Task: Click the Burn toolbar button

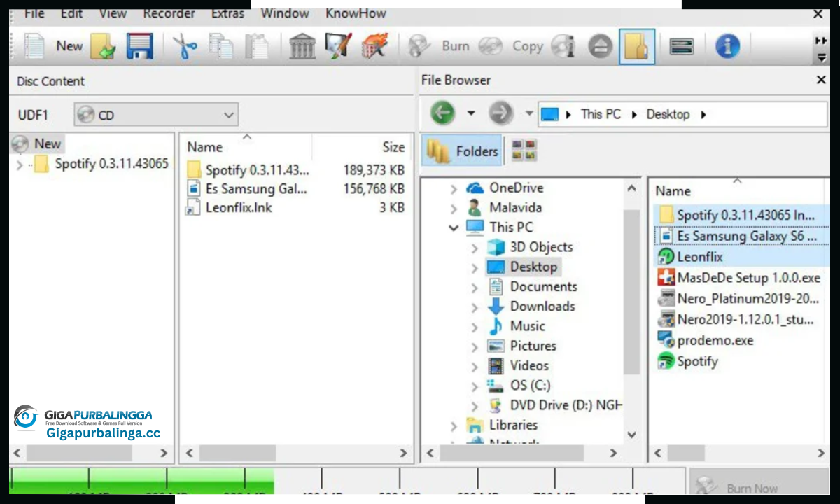Action: [439, 46]
